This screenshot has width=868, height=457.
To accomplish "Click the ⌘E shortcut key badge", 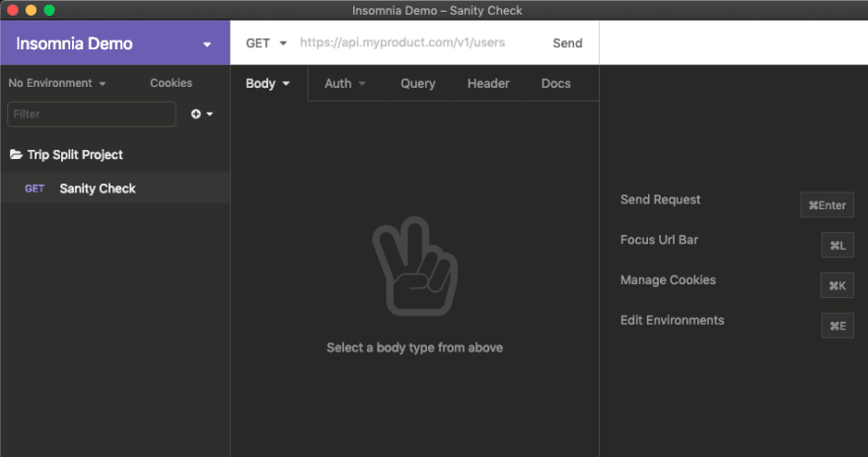I will point(837,326).
